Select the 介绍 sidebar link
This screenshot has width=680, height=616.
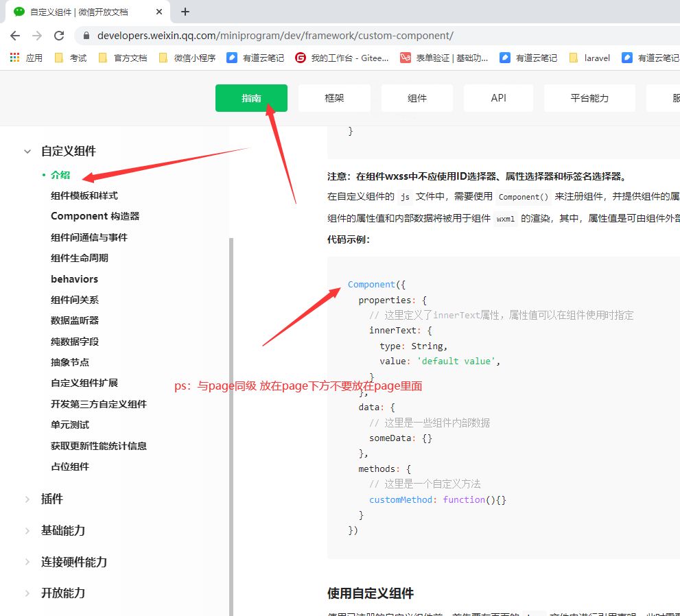60,175
